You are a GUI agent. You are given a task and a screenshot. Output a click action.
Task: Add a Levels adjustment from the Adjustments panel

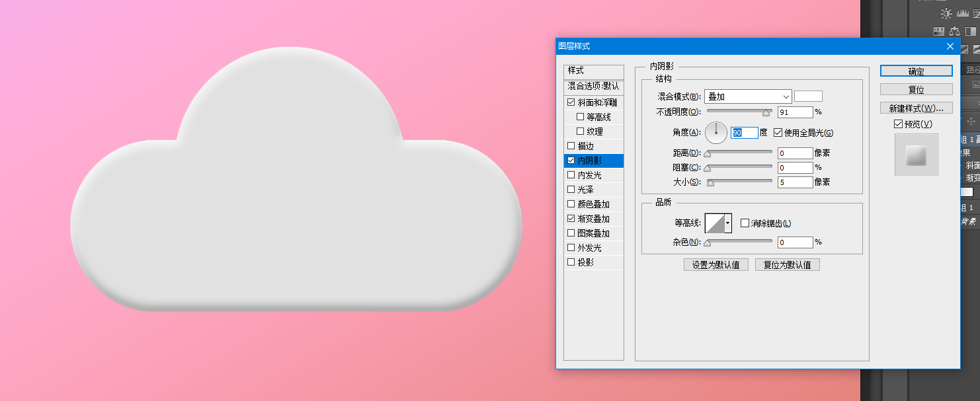pos(962,13)
